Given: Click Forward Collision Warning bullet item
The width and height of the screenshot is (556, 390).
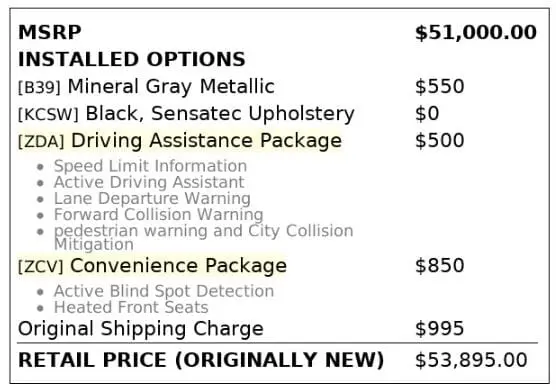Looking at the screenshot, I should [x=159, y=214].
